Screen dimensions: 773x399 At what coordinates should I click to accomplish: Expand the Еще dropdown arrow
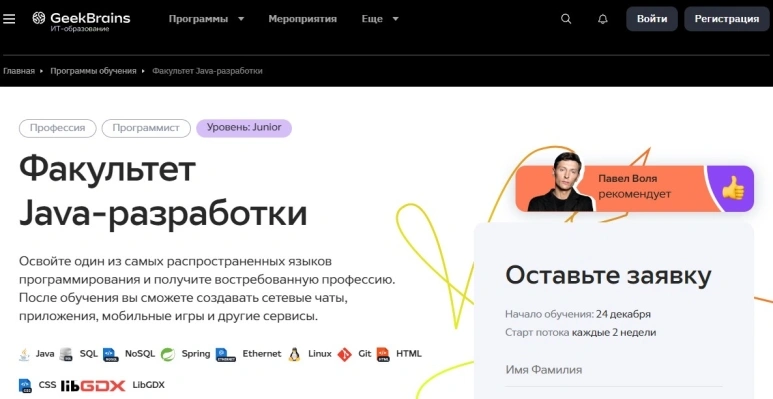(x=395, y=19)
